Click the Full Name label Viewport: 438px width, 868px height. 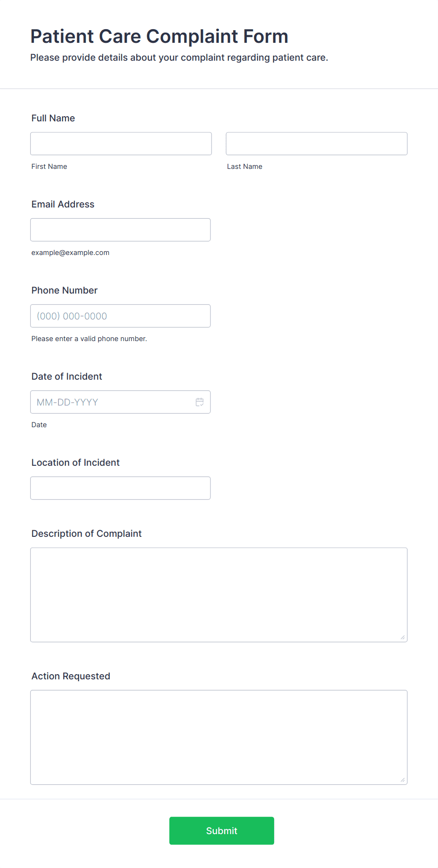coord(53,118)
